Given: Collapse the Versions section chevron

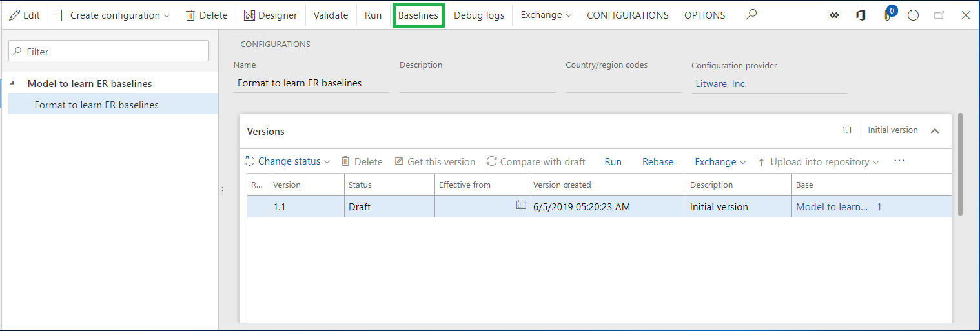Looking at the screenshot, I should (x=934, y=131).
